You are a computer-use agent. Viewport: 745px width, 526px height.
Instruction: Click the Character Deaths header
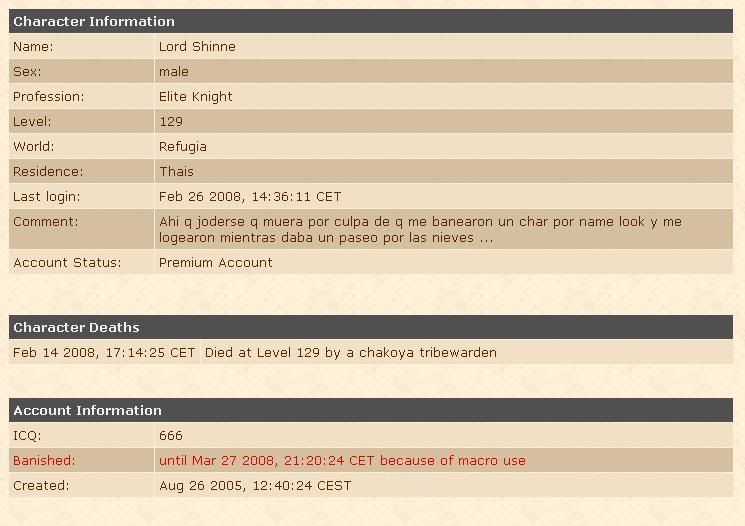[371, 327]
